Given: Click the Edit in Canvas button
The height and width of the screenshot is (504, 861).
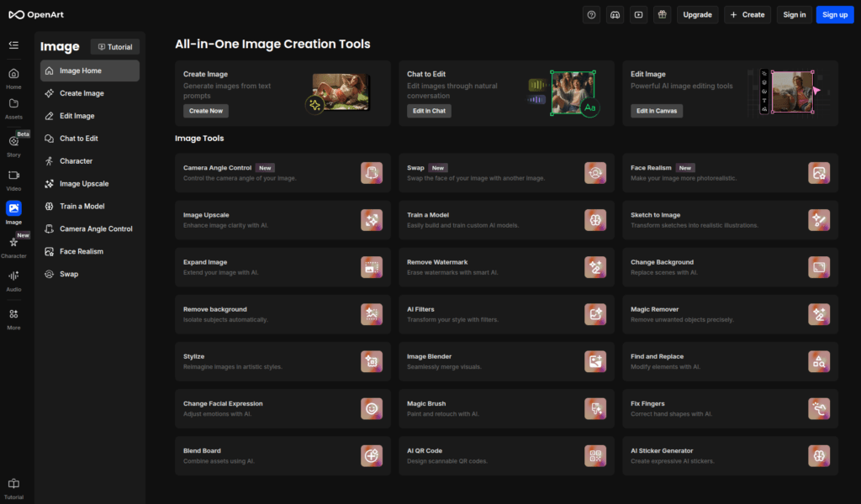Looking at the screenshot, I should (656, 111).
